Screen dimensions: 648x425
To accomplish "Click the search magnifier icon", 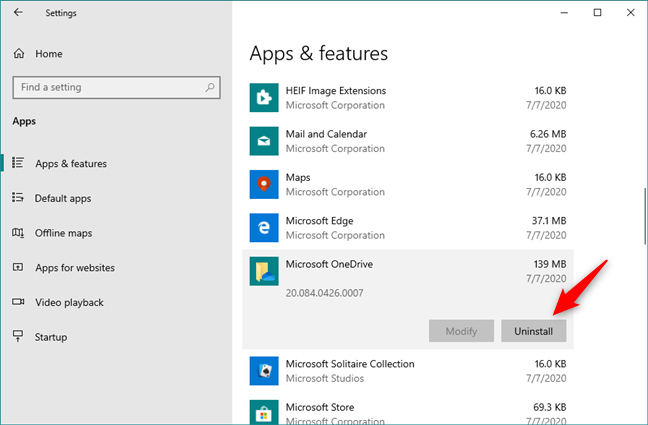I will point(210,87).
